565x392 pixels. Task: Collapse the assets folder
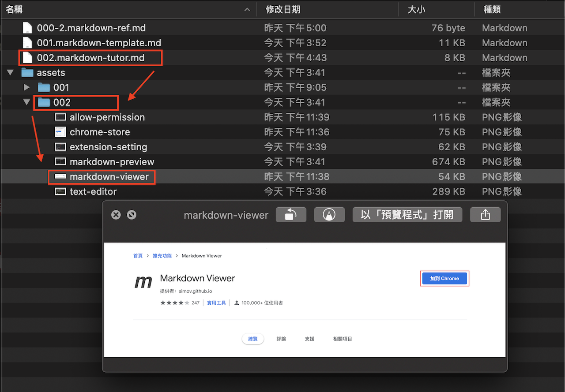coord(10,73)
